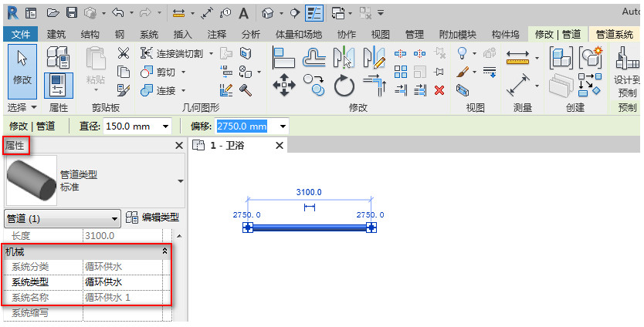Click the 系统类型 value 循环供水 field
This screenshot has height=327, width=644.
coord(123,281)
